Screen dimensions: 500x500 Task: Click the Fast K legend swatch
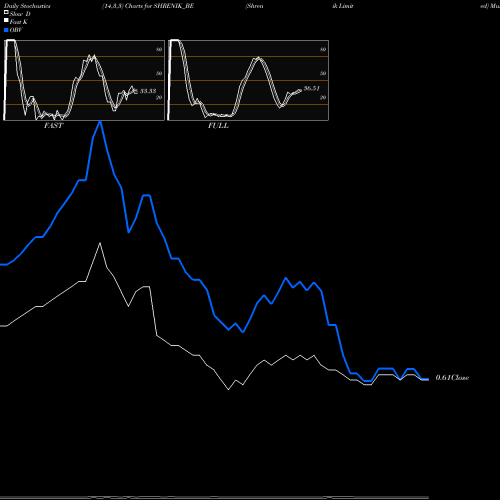[x=6, y=20]
